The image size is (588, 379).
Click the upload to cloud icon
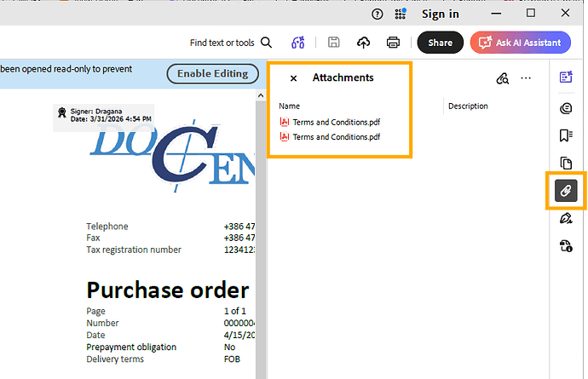click(x=363, y=43)
